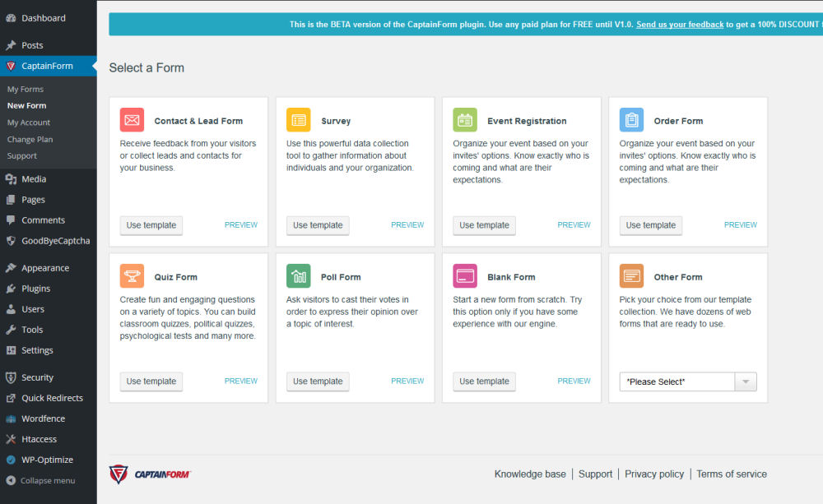Preview the Order Form template

741,225
